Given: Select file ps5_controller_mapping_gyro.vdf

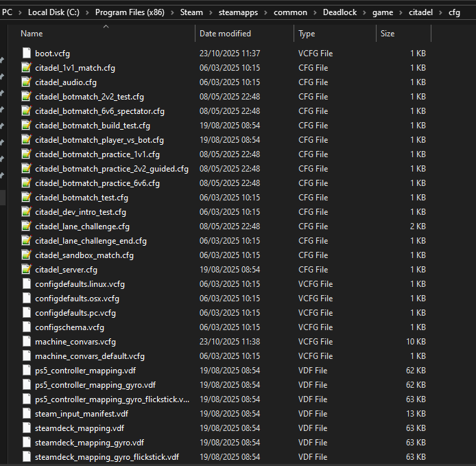Looking at the screenshot, I should [95, 385].
